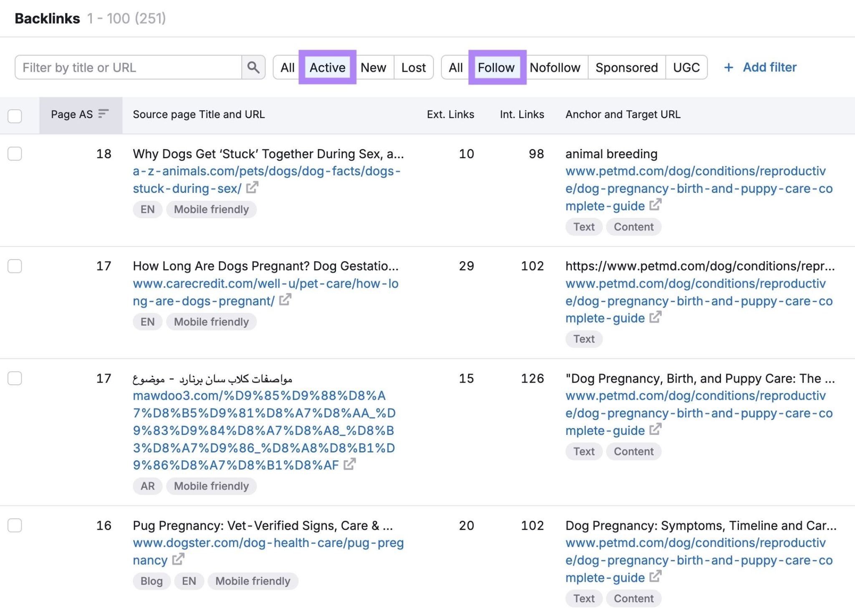Open petmd target URL via its external link icon

tap(655, 205)
